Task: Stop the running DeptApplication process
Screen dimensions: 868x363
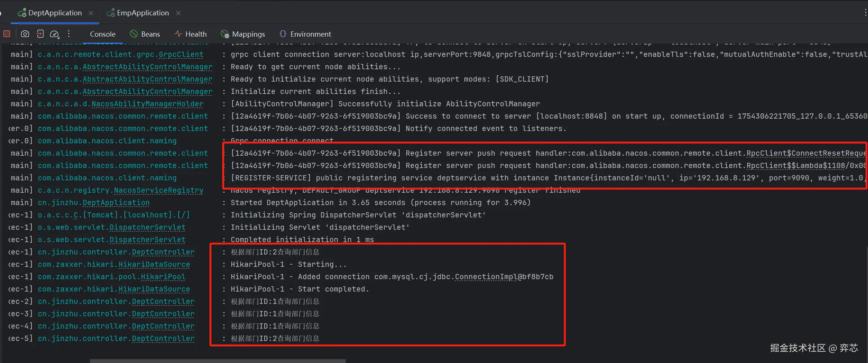Action: point(7,34)
